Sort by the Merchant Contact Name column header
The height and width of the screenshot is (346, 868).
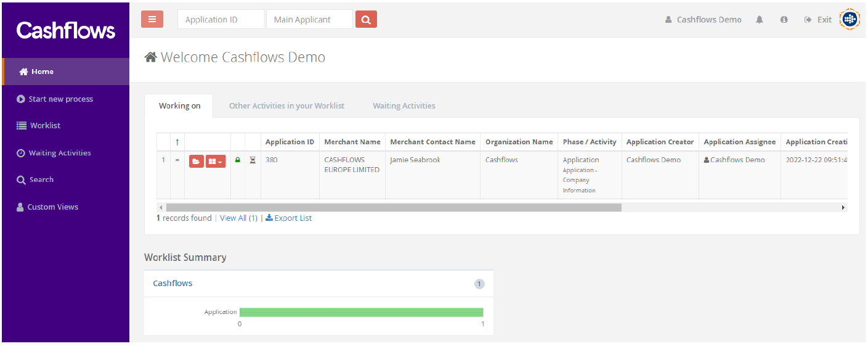[x=432, y=142]
